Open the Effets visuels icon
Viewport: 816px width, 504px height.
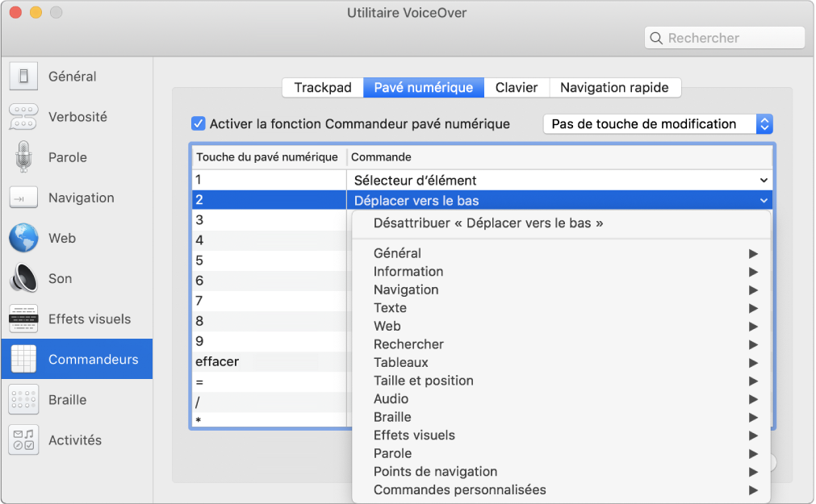pyautogui.click(x=23, y=319)
